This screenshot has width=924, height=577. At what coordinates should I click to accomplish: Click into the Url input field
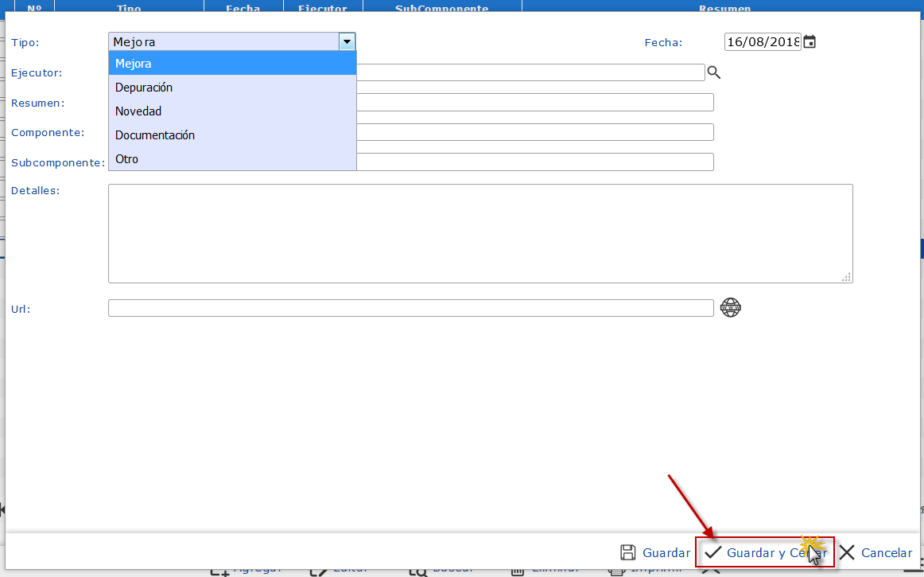[411, 308]
